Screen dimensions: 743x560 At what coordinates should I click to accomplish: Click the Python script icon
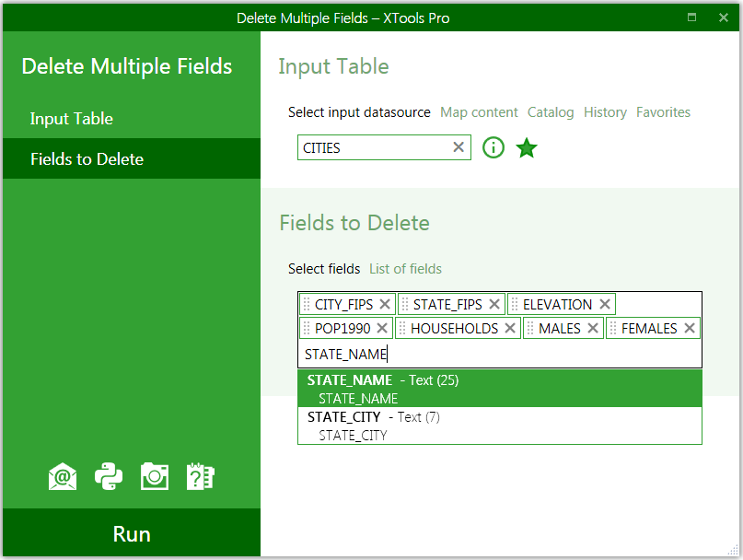click(109, 476)
